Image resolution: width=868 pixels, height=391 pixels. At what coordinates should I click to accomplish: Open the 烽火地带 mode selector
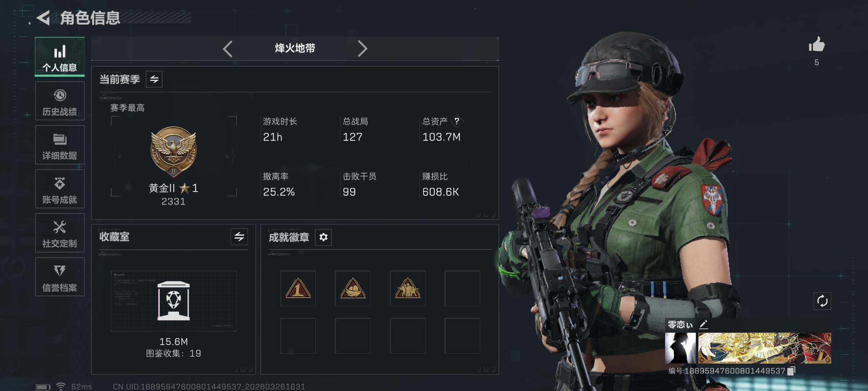click(295, 48)
